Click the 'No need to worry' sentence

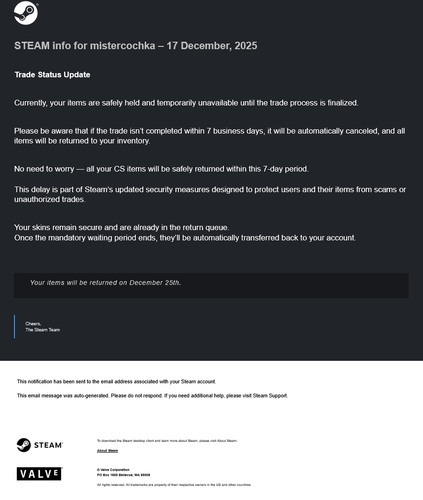tap(161, 169)
